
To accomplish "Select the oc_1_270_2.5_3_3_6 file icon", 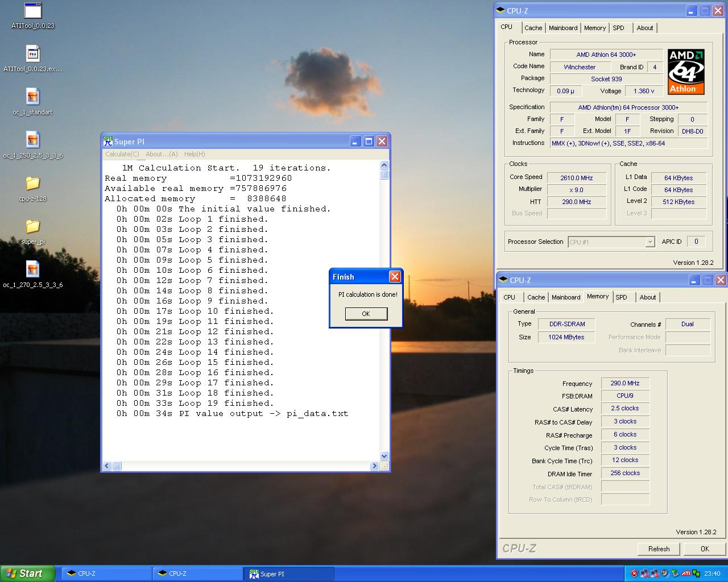I will click(33, 269).
